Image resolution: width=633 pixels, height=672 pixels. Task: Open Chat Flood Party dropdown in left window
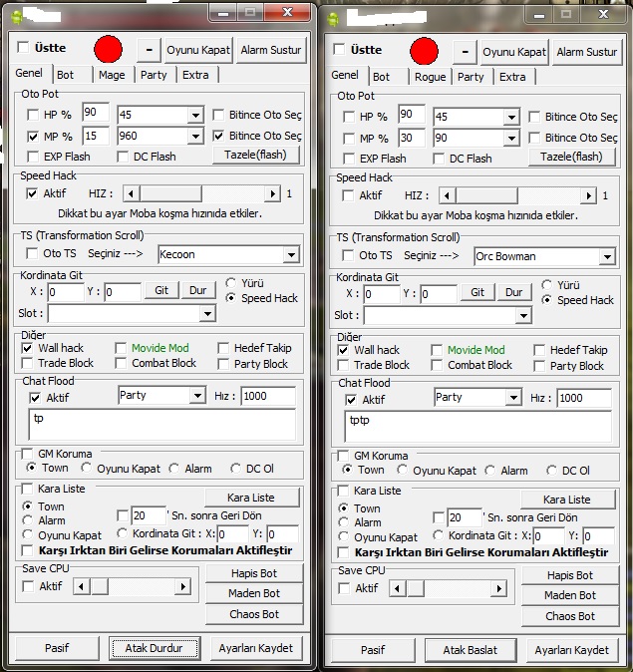pos(197,395)
